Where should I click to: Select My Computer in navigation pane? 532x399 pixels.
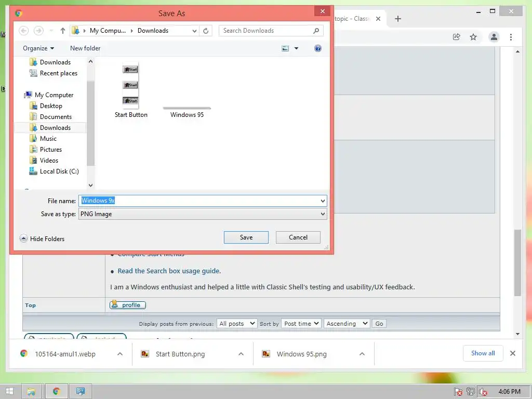click(49, 95)
